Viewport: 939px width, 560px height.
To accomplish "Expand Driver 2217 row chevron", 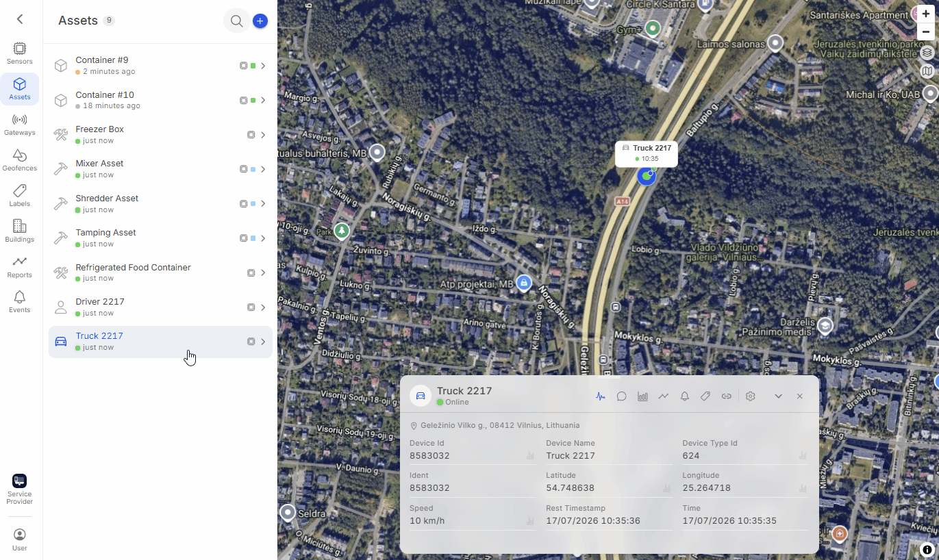I will coord(263,307).
